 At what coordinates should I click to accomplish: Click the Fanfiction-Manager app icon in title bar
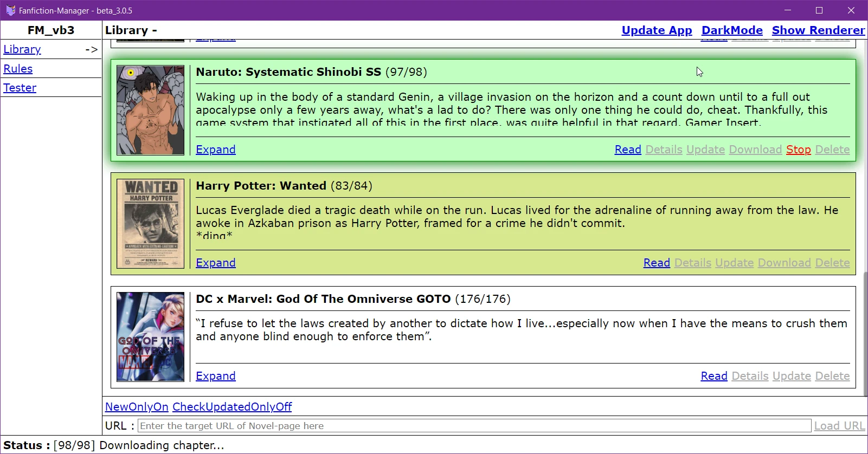coord(10,10)
